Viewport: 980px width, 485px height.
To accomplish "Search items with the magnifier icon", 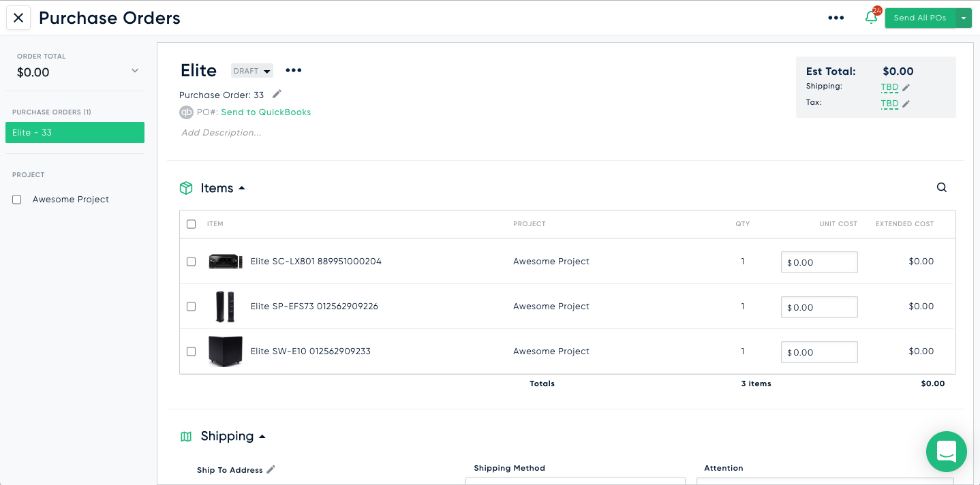I will (x=942, y=187).
